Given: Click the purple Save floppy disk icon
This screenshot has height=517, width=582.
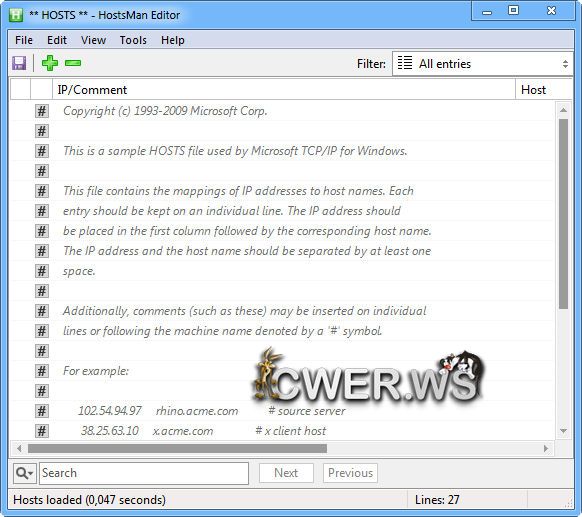Looking at the screenshot, I should pos(19,63).
